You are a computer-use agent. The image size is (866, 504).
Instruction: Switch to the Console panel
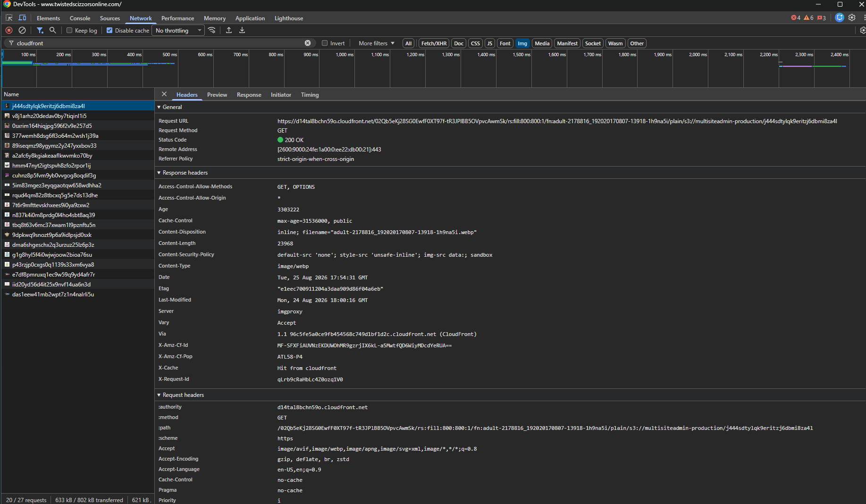pos(80,18)
